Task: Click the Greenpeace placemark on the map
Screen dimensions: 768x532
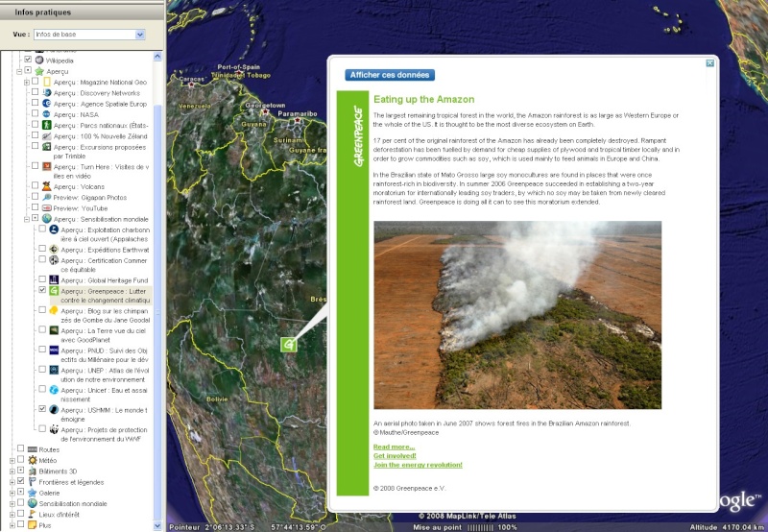Action: [289, 345]
